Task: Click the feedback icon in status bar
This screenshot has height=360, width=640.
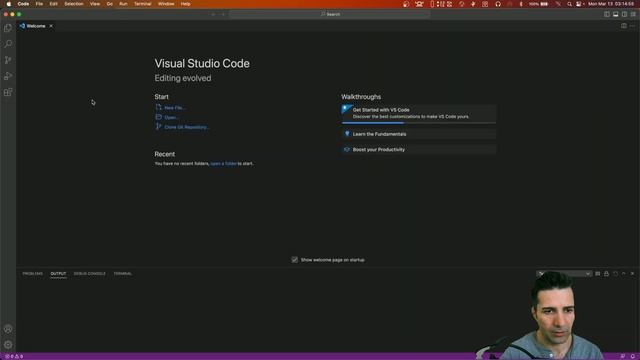Action: 623,356
